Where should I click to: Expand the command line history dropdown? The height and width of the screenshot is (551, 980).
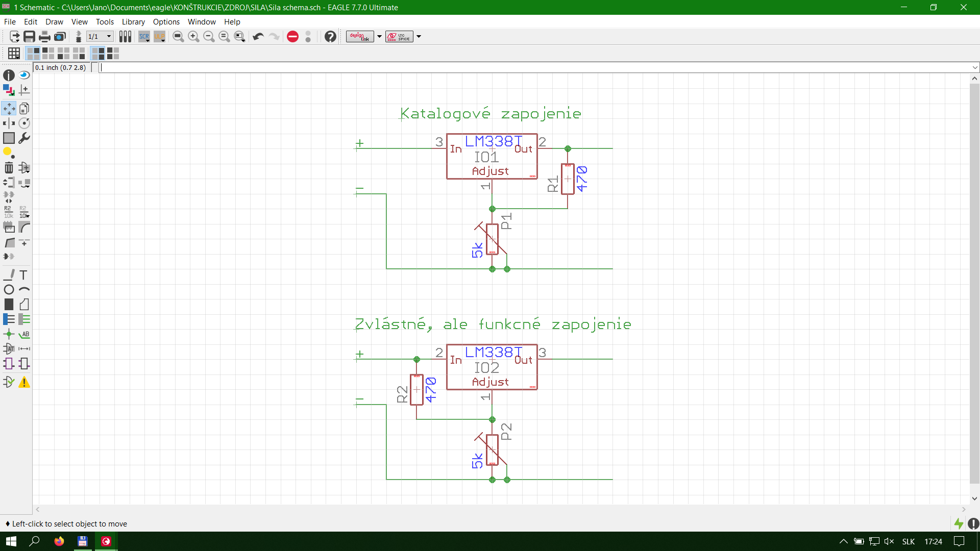pos(975,67)
